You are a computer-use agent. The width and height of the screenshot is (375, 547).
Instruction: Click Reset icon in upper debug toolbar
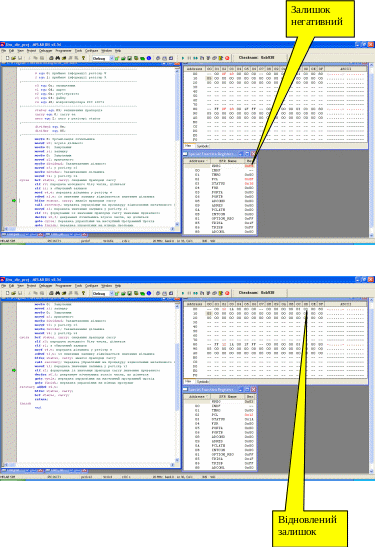pos(220,58)
